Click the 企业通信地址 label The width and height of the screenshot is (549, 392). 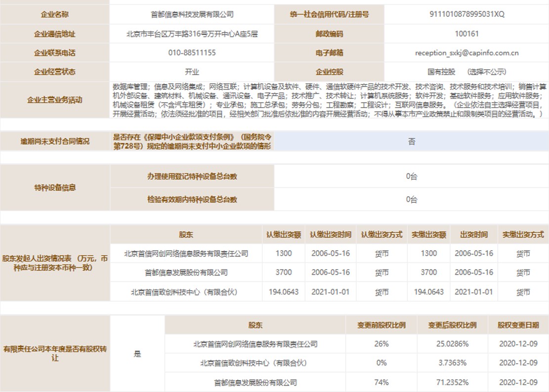pos(55,34)
